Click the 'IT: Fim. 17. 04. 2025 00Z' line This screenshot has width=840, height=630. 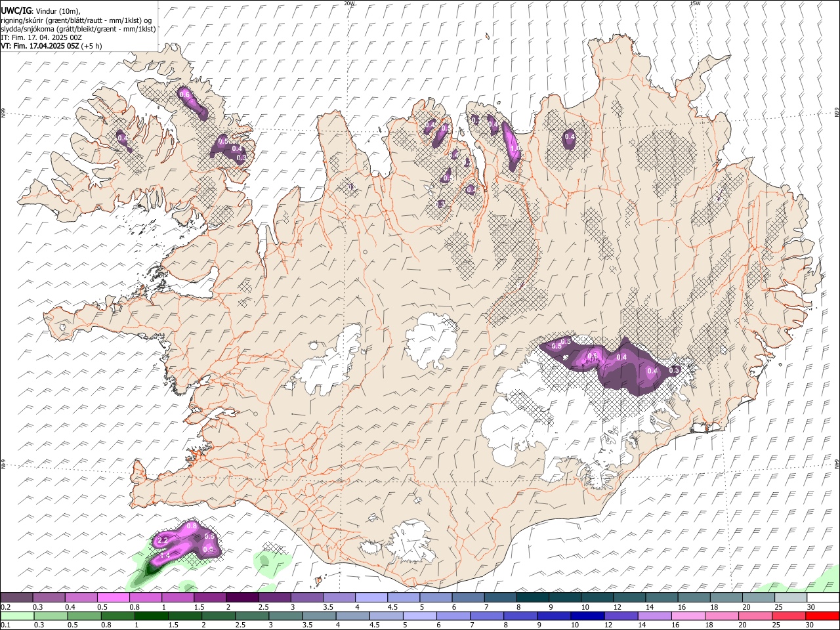[x=41, y=37]
